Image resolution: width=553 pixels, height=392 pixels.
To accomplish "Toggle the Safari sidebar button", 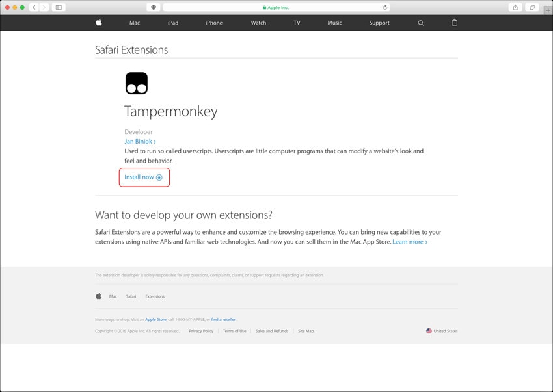I will click(59, 7).
